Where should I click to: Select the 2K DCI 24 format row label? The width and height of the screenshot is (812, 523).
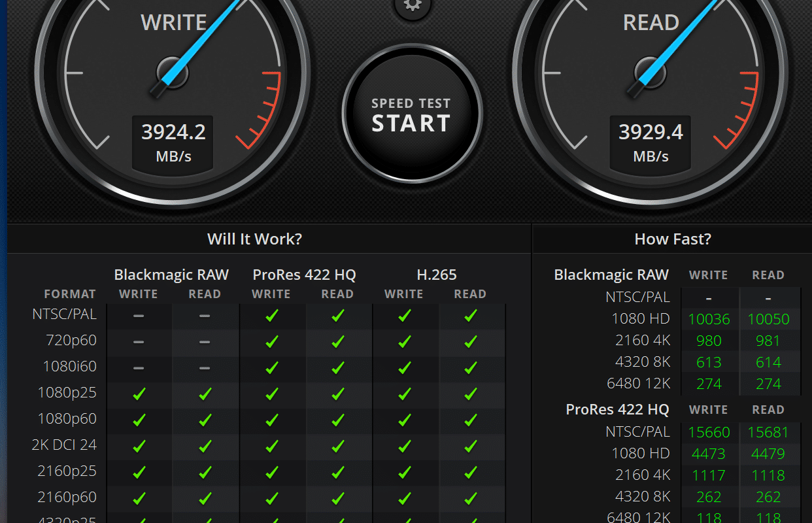point(64,445)
